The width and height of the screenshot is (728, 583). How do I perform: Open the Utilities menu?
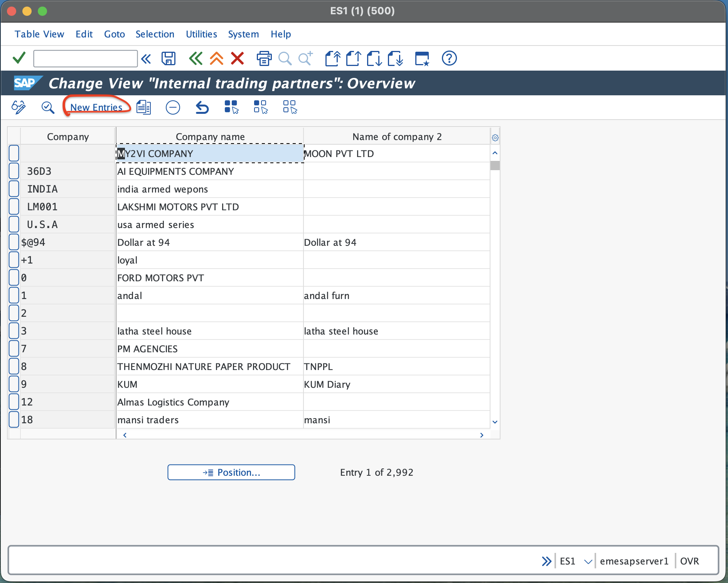(202, 34)
